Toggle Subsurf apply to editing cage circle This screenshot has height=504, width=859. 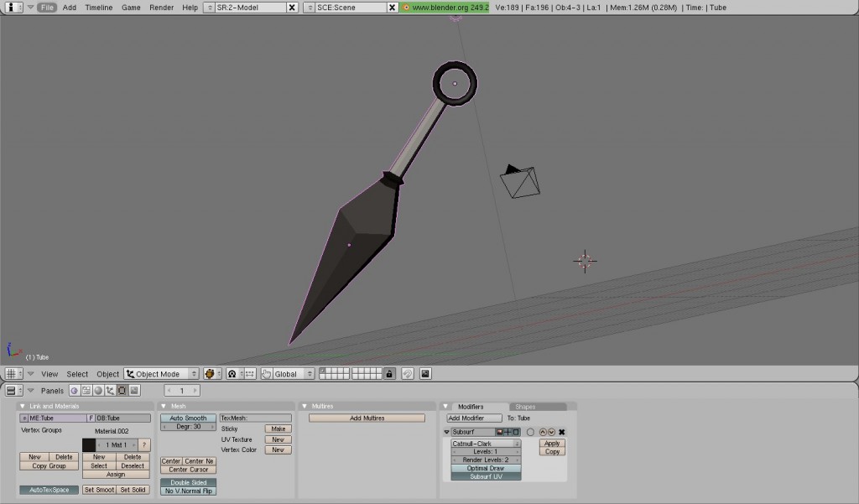[530, 432]
